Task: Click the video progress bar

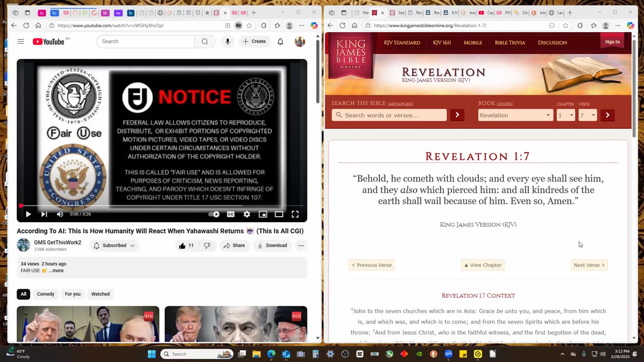Action: pyautogui.click(x=162, y=206)
